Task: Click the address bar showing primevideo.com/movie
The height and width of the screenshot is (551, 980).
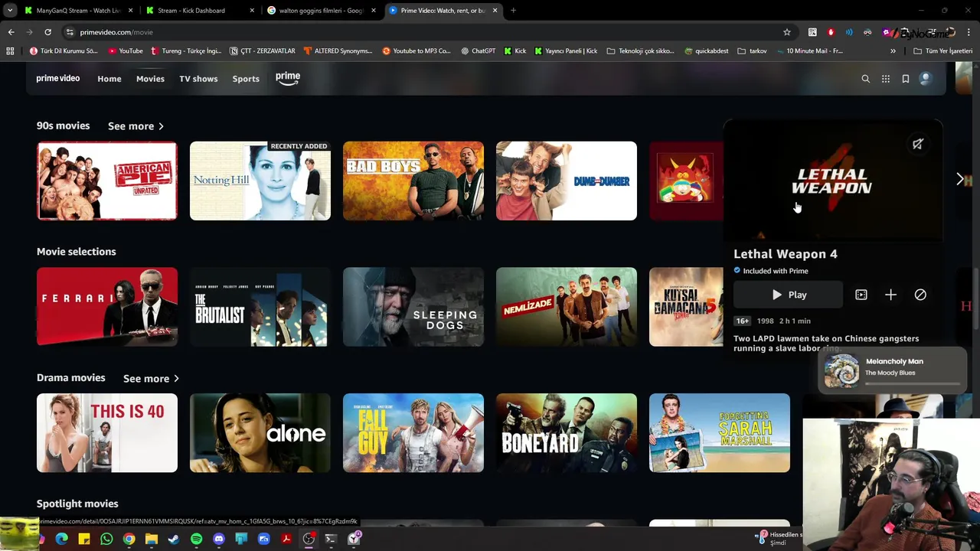Action: pos(429,32)
